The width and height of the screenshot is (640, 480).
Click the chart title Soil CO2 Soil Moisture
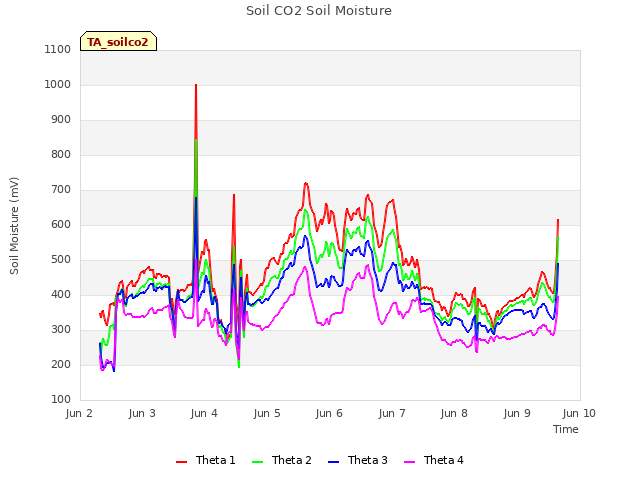(x=319, y=11)
